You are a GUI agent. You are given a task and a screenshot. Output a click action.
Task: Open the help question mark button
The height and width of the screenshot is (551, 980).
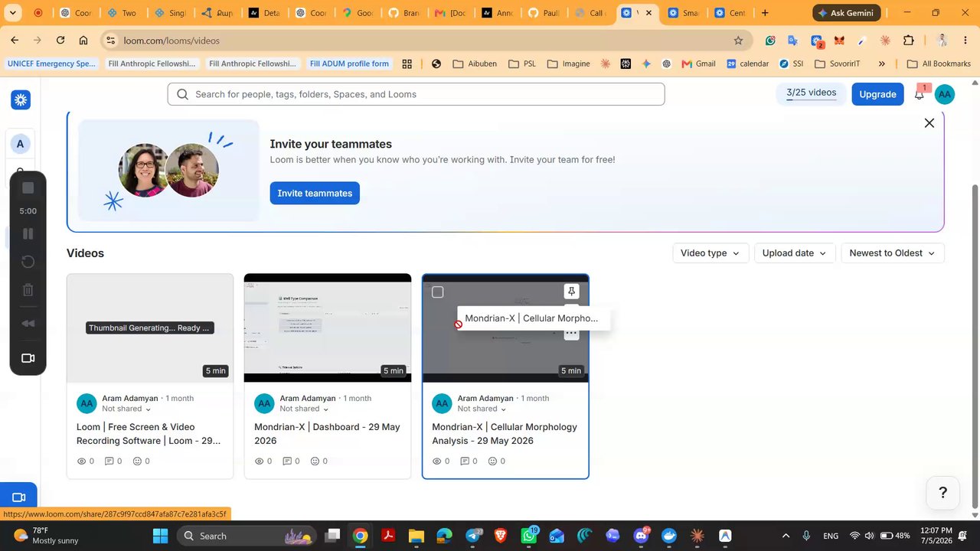[942, 493]
